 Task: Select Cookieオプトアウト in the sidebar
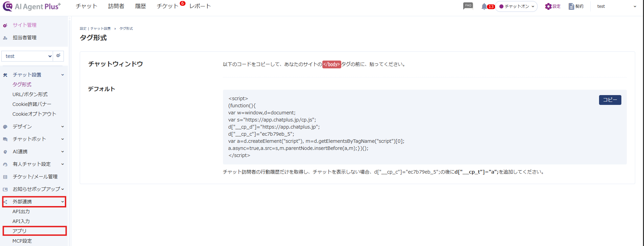[34, 114]
